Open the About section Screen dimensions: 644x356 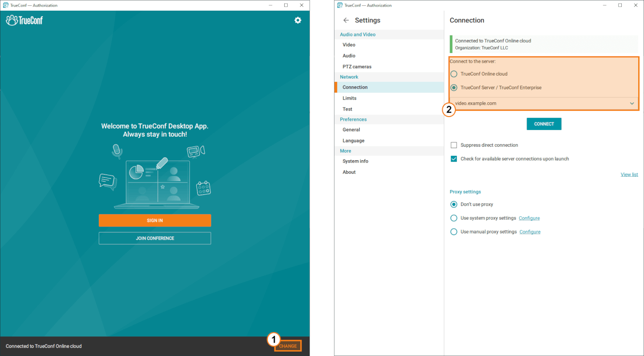click(x=389, y=172)
